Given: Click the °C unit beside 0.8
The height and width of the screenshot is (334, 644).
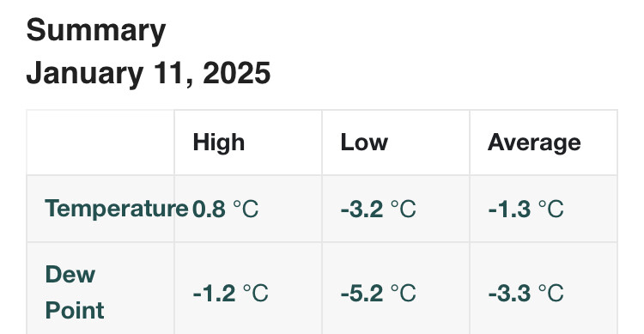Looking at the screenshot, I should pos(246,210).
